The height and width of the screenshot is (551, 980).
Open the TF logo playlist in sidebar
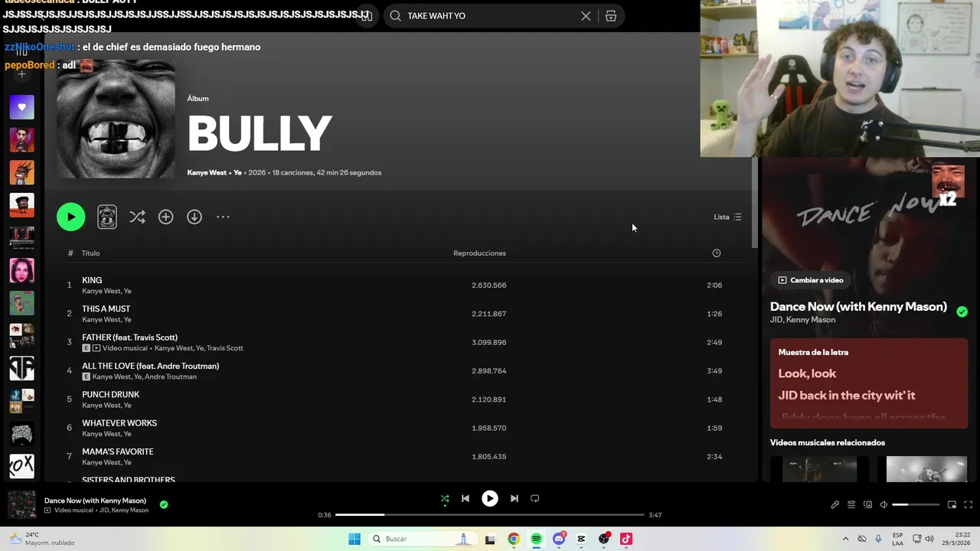[21, 368]
